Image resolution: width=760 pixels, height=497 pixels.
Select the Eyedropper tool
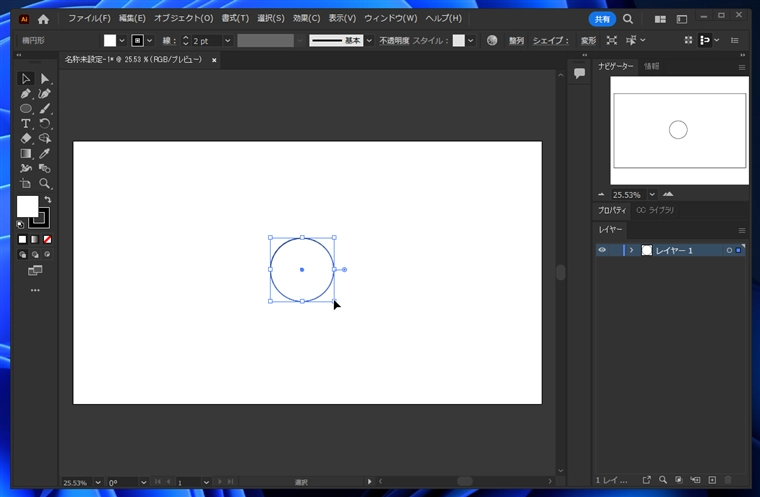[x=45, y=154]
